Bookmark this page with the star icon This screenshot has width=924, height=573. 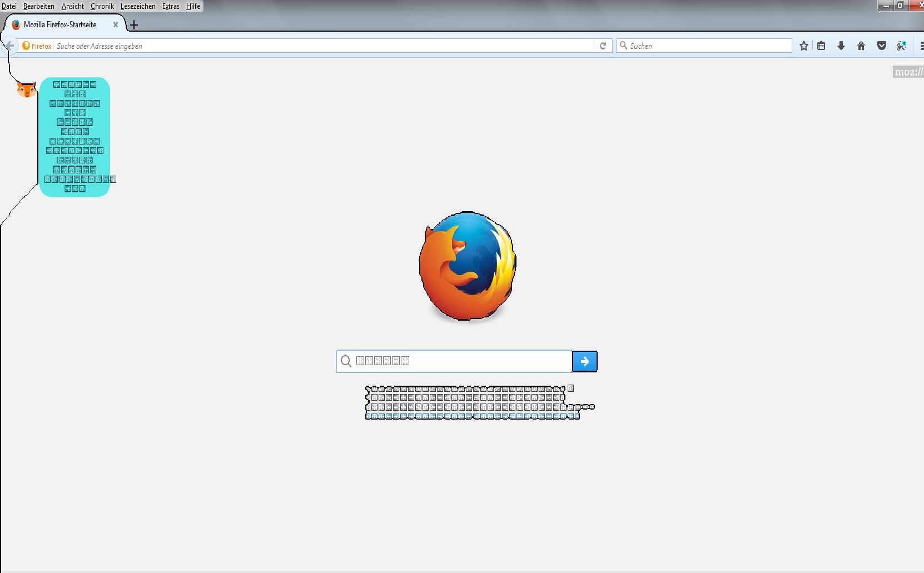(x=804, y=46)
